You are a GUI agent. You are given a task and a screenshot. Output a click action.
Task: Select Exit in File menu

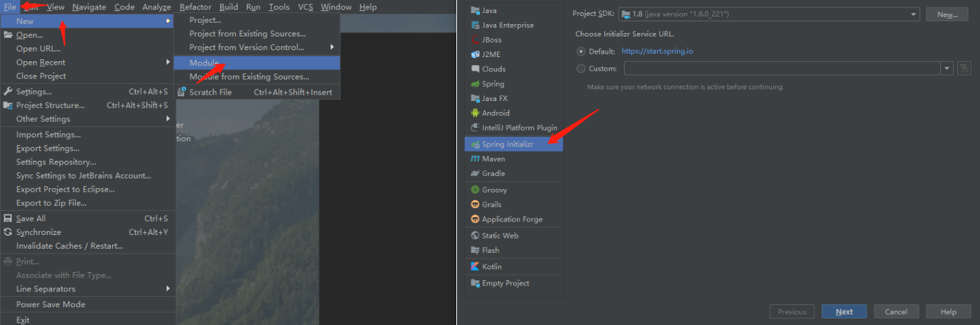click(87, 320)
